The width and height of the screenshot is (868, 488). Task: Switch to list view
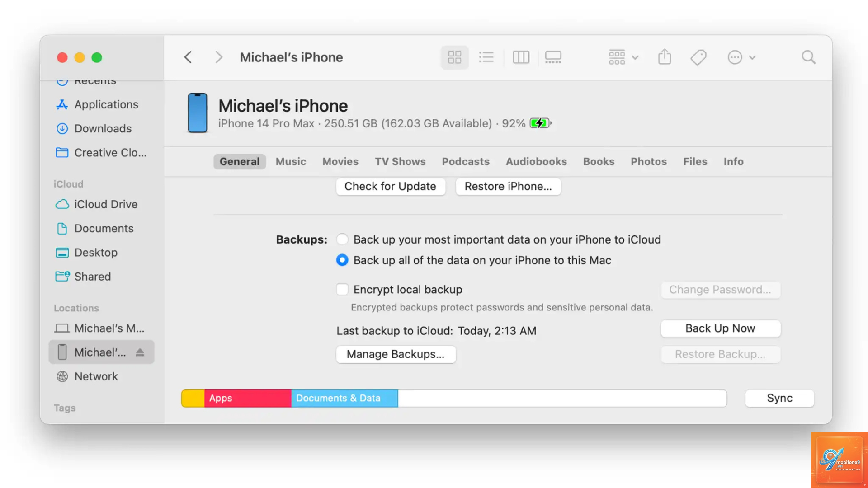pos(486,57)
